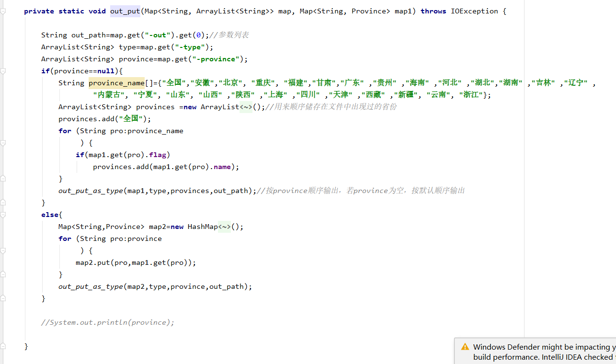The width and height of the screenshot is (616, 364).
Task: Click the "重庆" string in the array
Action: tap(262, 83)
